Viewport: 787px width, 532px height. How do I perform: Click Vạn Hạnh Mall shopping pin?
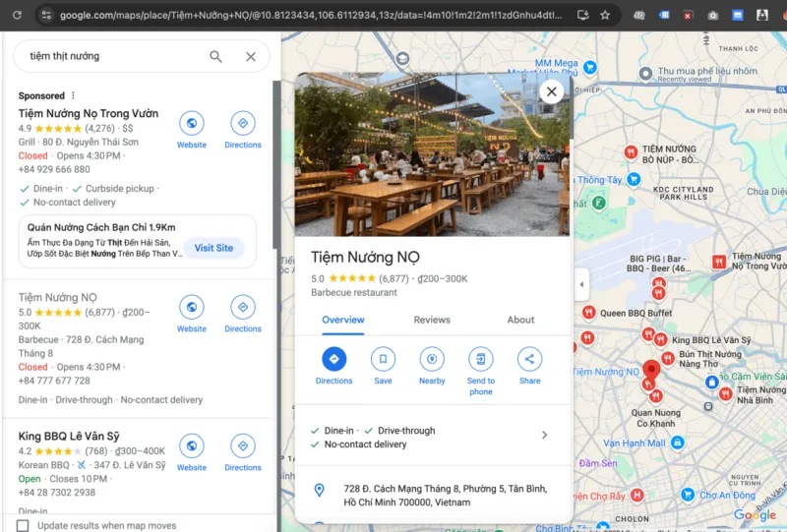pyautogui.click(x=678, y=443)
